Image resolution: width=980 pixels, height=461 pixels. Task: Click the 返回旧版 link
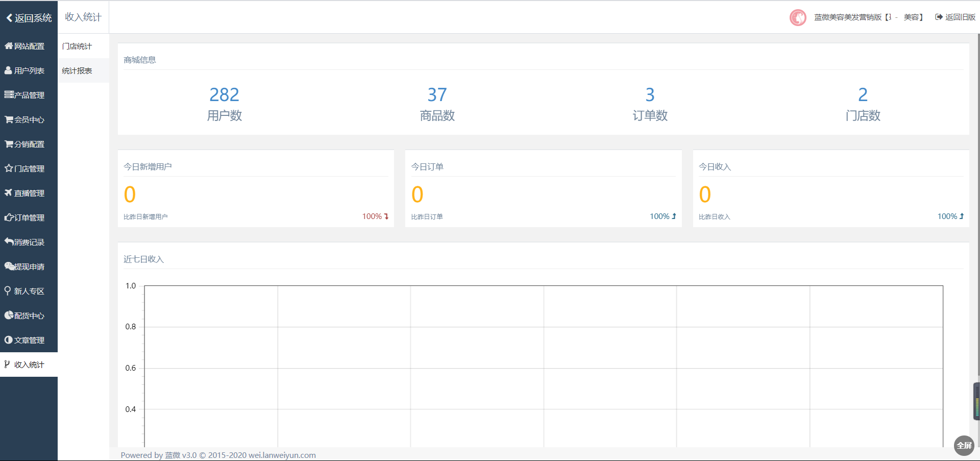955,17
